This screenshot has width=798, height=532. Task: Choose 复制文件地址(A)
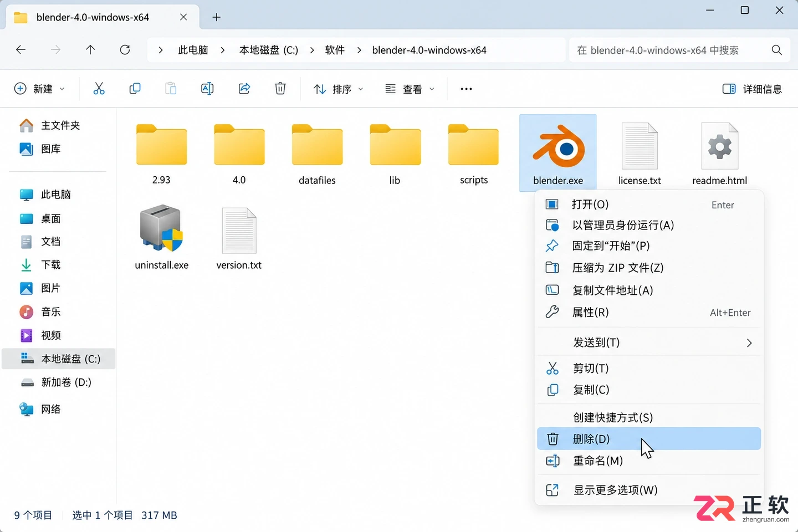tap(649, 290)
